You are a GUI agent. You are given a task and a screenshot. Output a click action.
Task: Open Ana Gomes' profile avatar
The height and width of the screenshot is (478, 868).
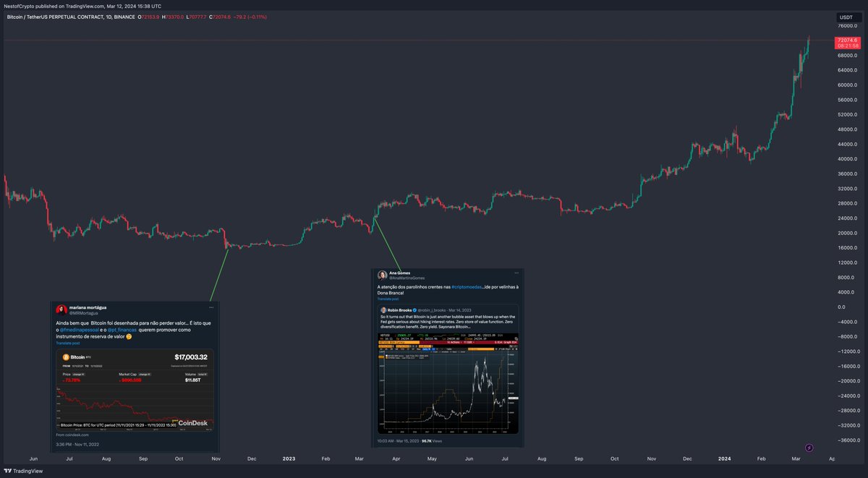[x=382, y=276]
